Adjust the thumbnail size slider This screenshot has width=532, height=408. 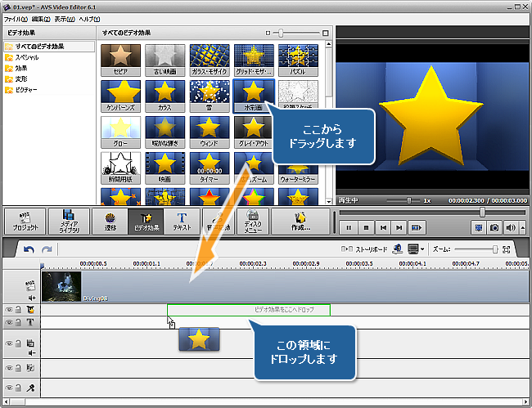tap(281, 33)
